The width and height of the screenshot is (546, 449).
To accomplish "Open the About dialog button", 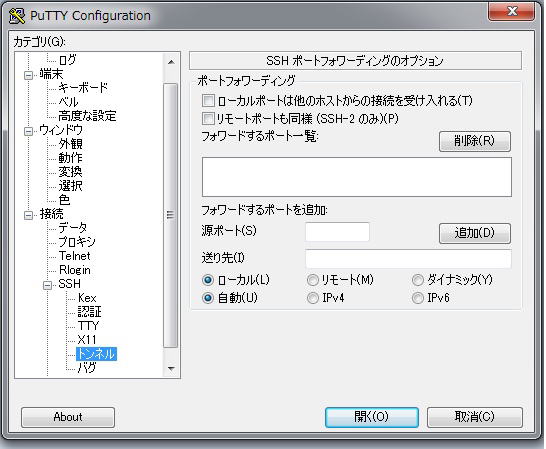I will click(68, 417).
